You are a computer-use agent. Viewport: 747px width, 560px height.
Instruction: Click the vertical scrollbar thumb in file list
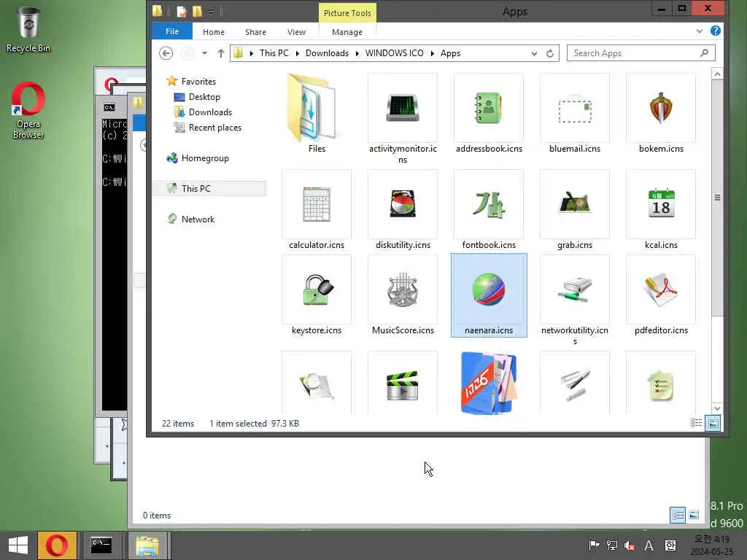[717, 197]
